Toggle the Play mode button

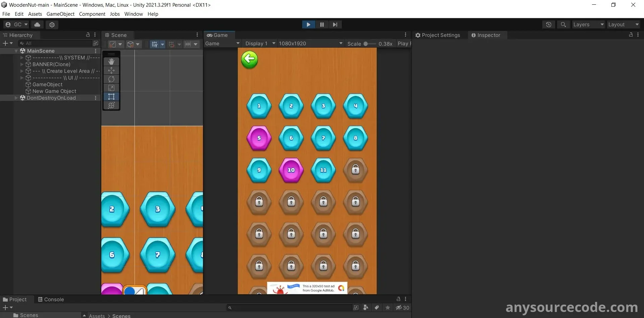308,24
